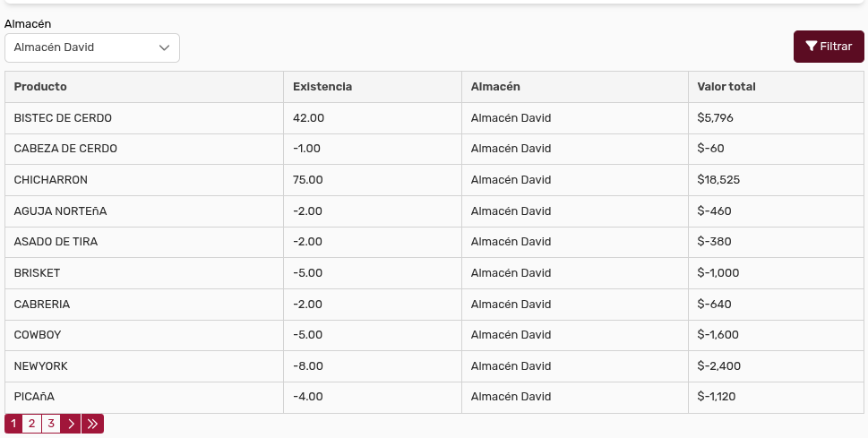
Task: Click the AGUJA NORTEñA product cell
Action: (x=60, y=211)
